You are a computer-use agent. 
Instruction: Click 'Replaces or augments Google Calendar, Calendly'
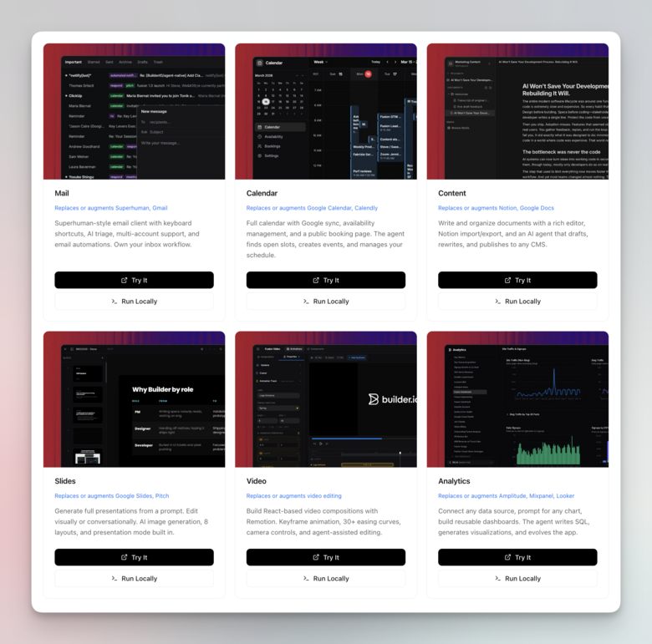(312, 208)
